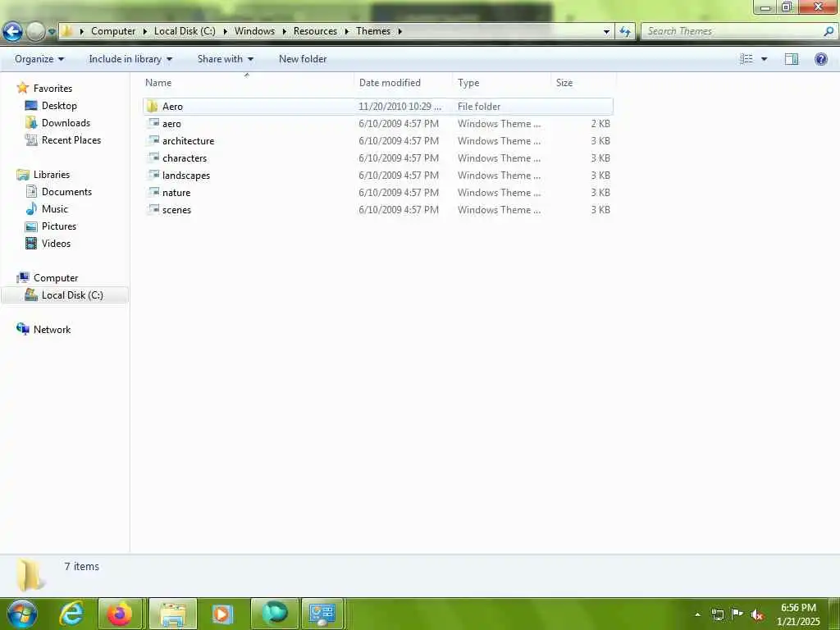This screenshot has height=630, width=840.
Task: Open Pictures library in navigation pane
Action: [59, 226]
